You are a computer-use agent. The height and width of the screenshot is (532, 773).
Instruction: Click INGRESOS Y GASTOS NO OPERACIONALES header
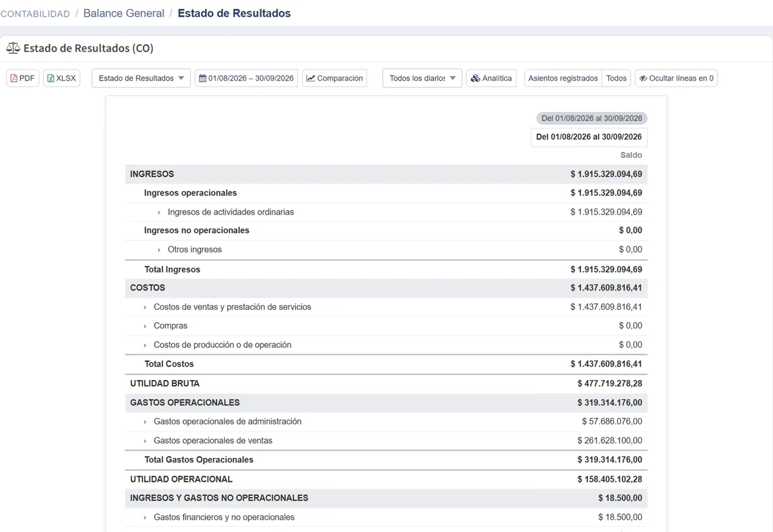pos(386,498)
